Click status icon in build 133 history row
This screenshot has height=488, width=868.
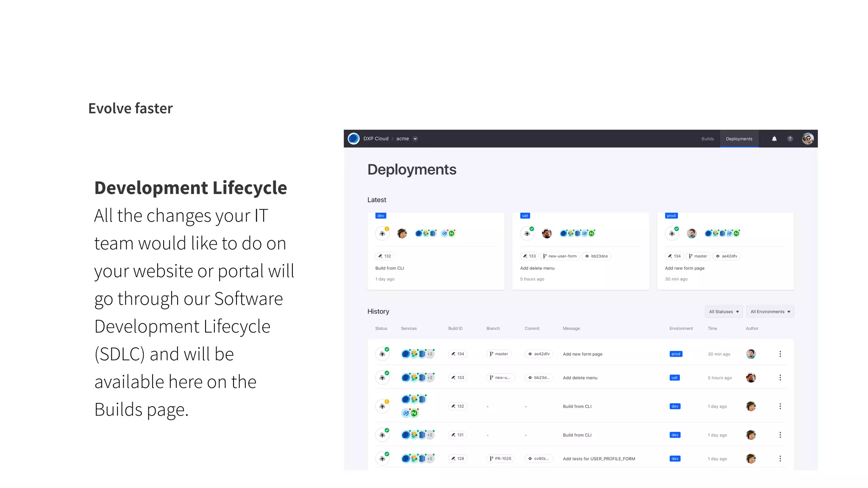pyautogui.click(x=382, y=377)
